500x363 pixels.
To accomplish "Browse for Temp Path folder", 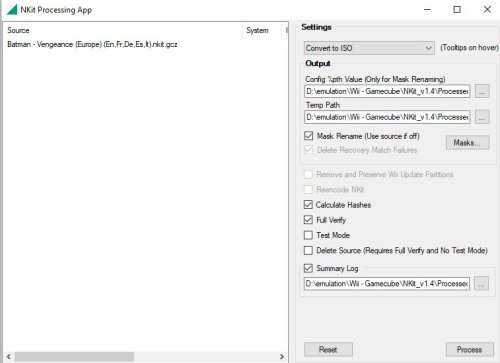I will (482, 117).
